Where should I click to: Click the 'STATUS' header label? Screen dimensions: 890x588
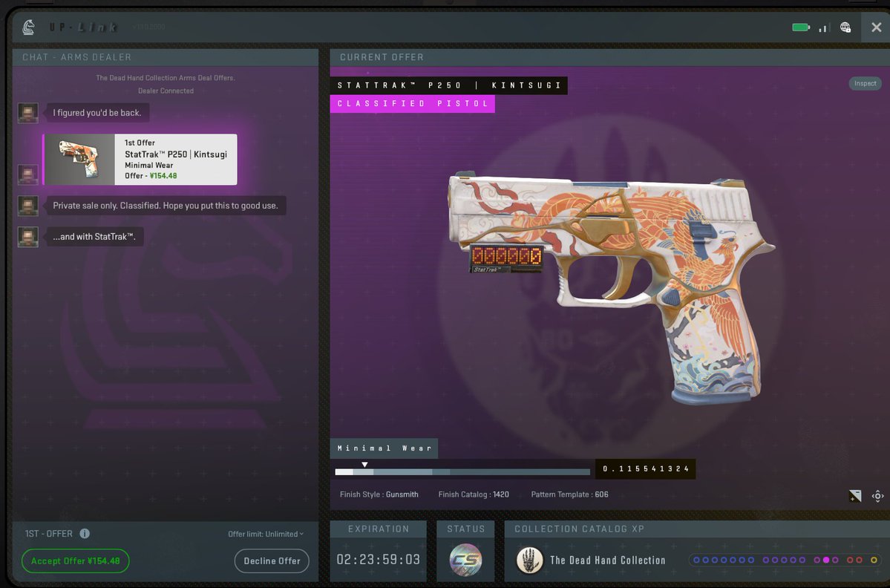465,529
